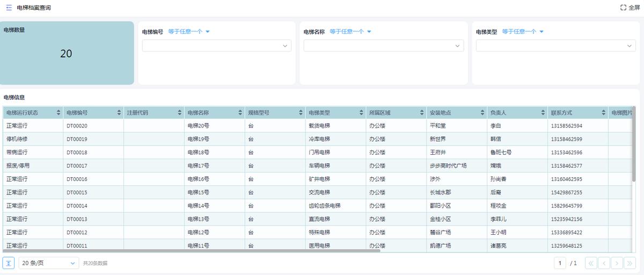Click type cell 车辆电梯

point(319,166)
